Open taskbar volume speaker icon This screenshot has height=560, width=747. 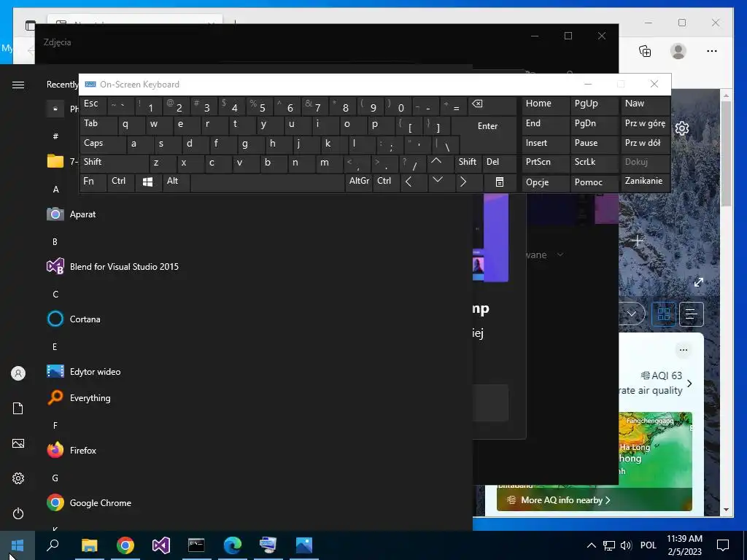pos(626,545)
